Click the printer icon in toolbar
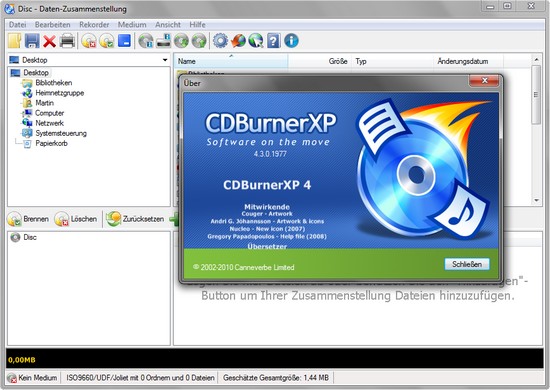The width and height of the screenshot is (550, 390). (x=67, y=41)
